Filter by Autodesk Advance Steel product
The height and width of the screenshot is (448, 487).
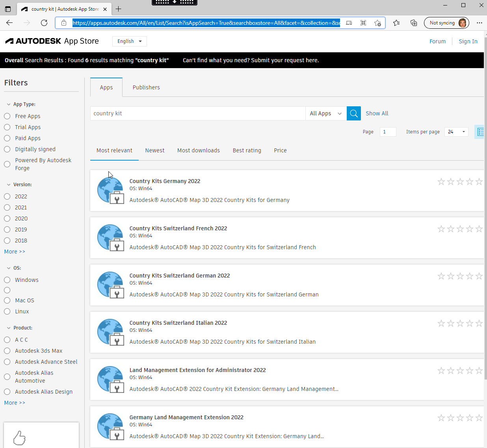7,362
